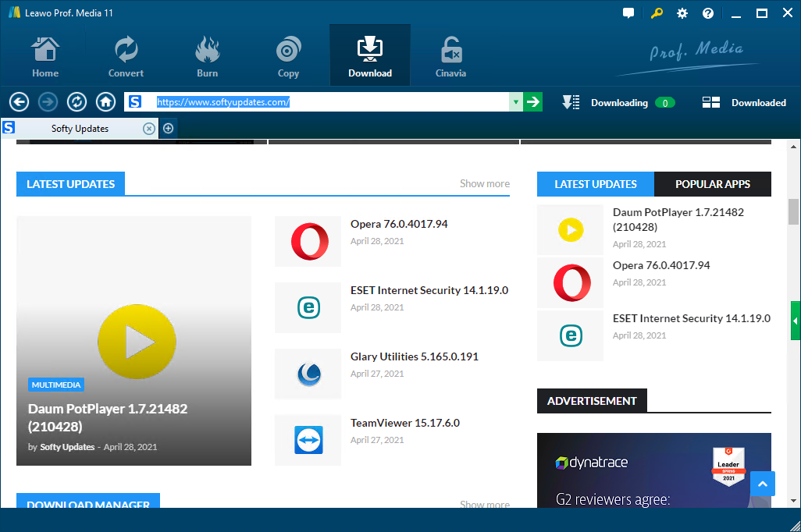Click the page scrollbar thumb
The width and height of the screenshot is (801, 532).
tap(793, 211)
